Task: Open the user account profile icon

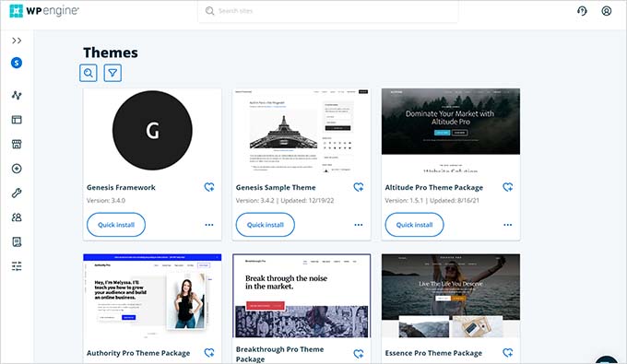Action: [x=606, y=11]
